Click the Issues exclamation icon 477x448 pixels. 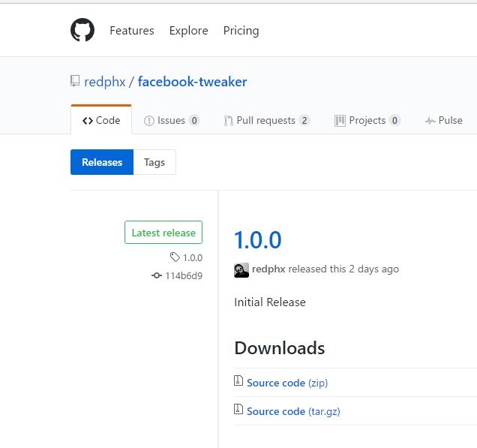coord(148,121)
